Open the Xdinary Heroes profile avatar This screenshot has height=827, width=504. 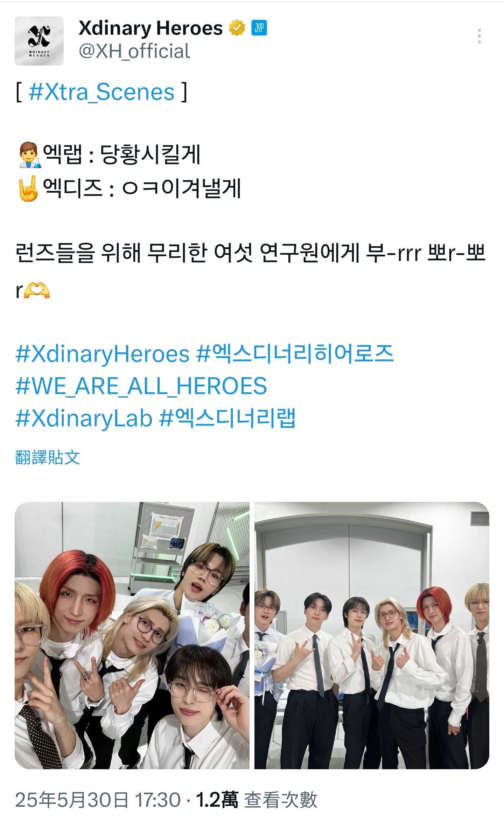[39, 41]
